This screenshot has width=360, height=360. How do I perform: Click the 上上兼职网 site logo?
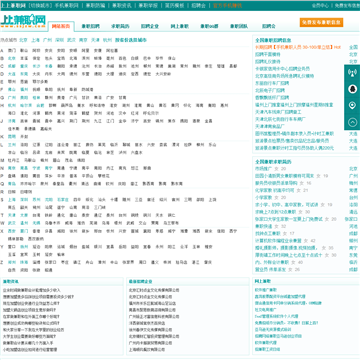23,21
